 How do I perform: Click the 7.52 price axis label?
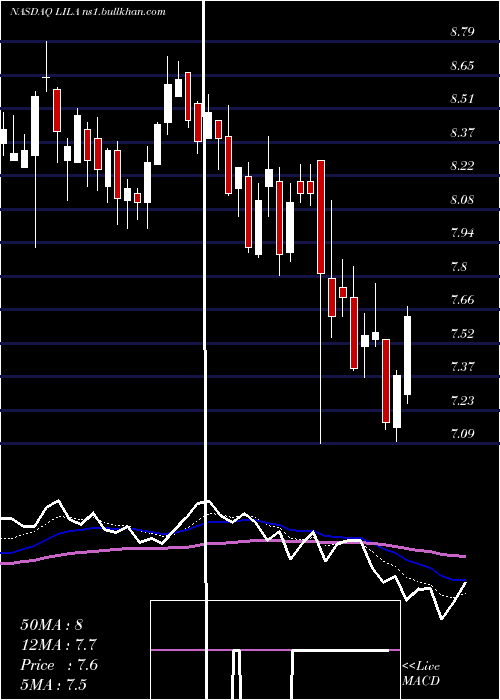coord(462,333)
